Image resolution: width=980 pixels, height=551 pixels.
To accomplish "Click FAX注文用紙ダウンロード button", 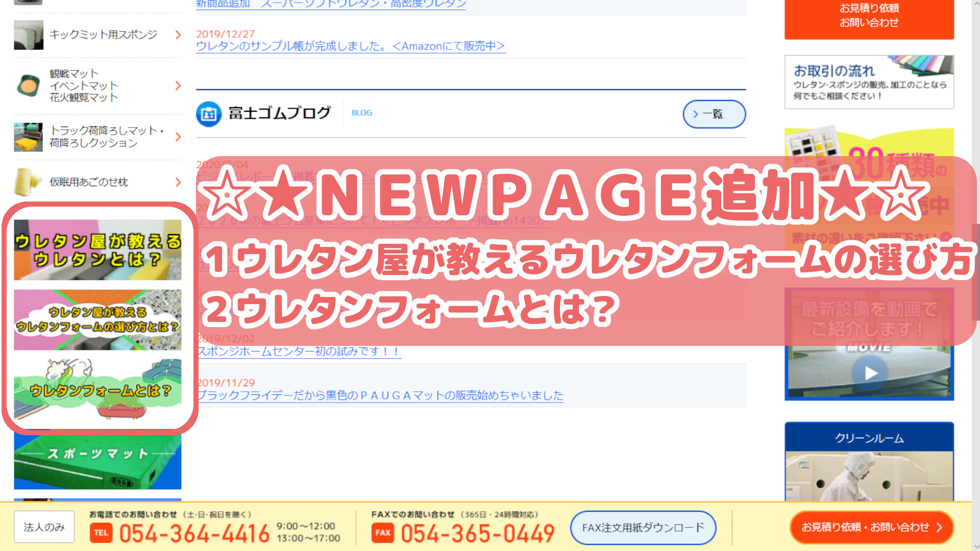I will click(x=643, y=528).
